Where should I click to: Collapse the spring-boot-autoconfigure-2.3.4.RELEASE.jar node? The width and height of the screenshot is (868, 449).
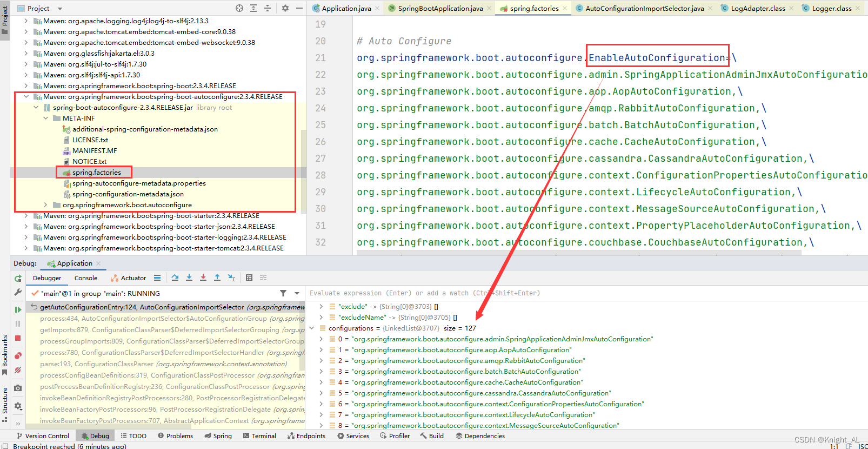(x=36, y=108)
